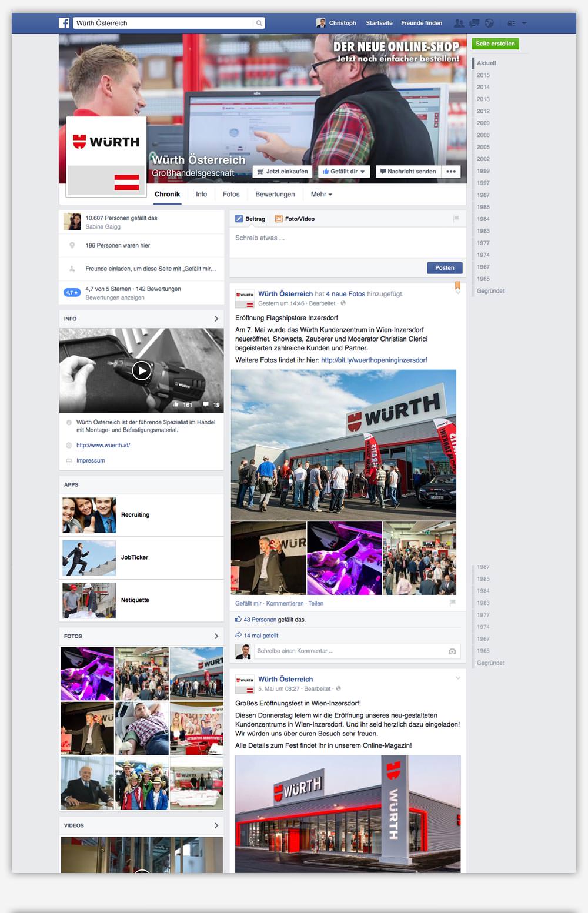Click the Jetzt einkaufen button
This screenshot has height=913, width=588.
click(283, 172)
